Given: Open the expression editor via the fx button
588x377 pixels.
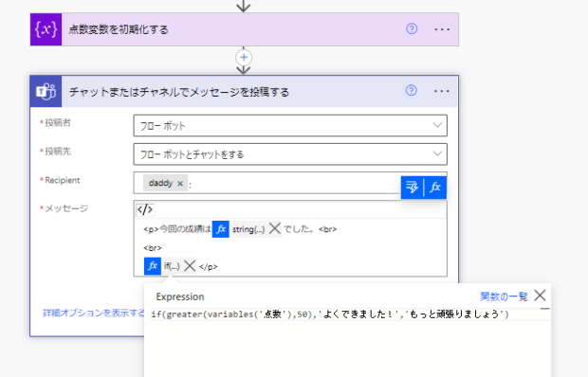Looking at the screenshot, I should pos(435,188).
